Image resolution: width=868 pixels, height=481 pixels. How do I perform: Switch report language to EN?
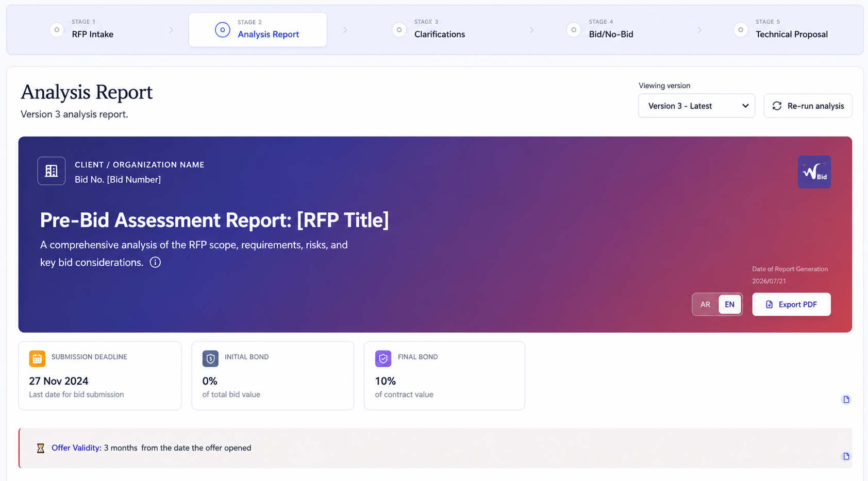(x=729, y=304)
